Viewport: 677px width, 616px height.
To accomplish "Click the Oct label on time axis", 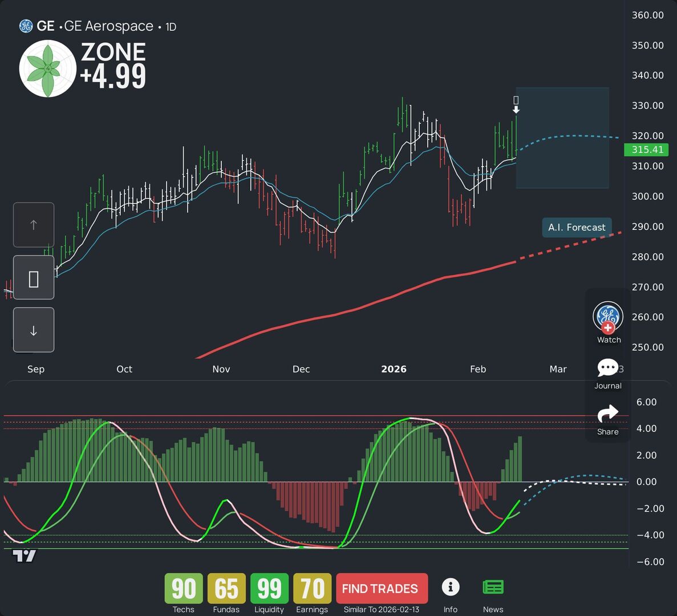I will [x=124, y=369].
